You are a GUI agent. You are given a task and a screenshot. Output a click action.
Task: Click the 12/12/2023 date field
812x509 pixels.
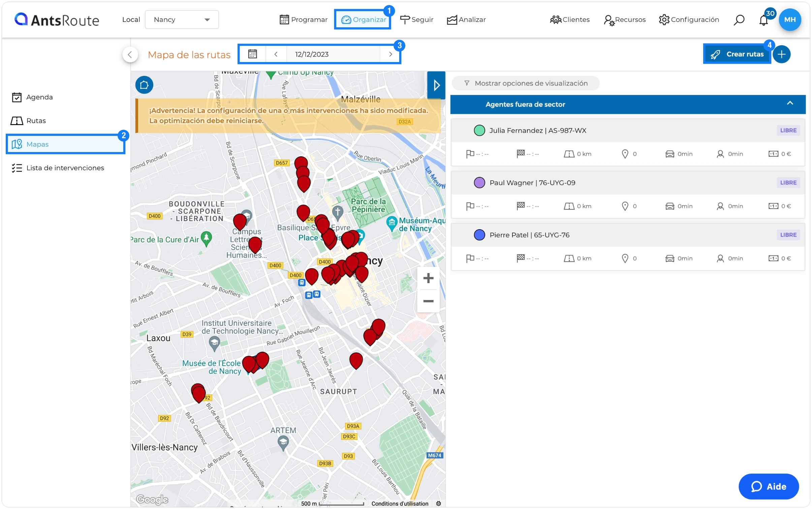coord(333,54)
